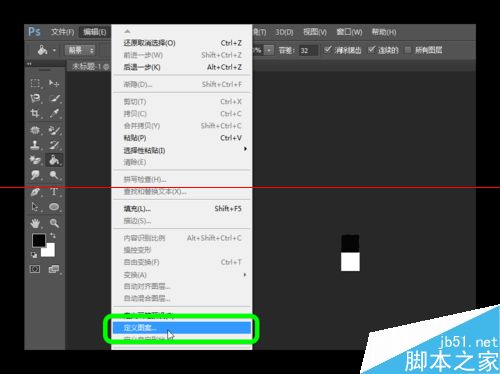The width and height of the screenshot is (500, 374).
Task: Close the 编辑(E) menu
Action: tap(95, 32)
